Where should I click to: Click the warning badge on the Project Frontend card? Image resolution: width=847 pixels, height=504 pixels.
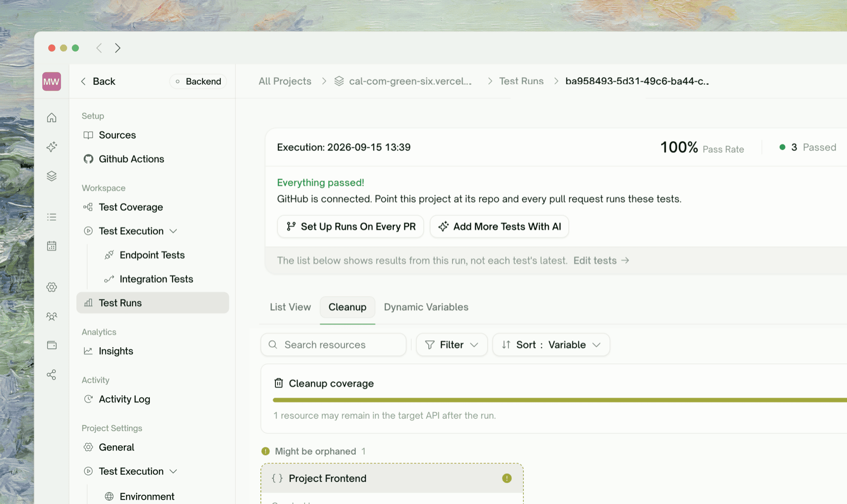tap(507, 478)
